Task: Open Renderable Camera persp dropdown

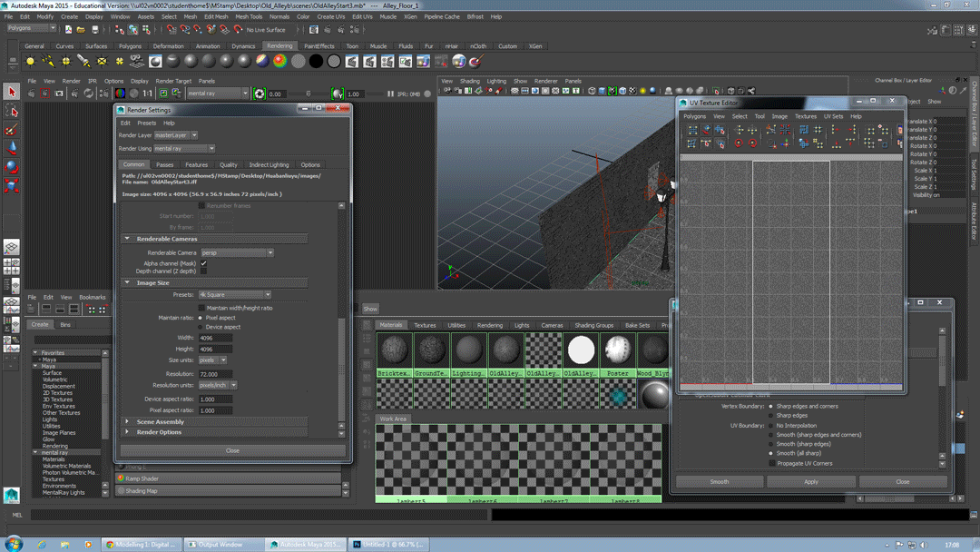Action: click(238, 253)
